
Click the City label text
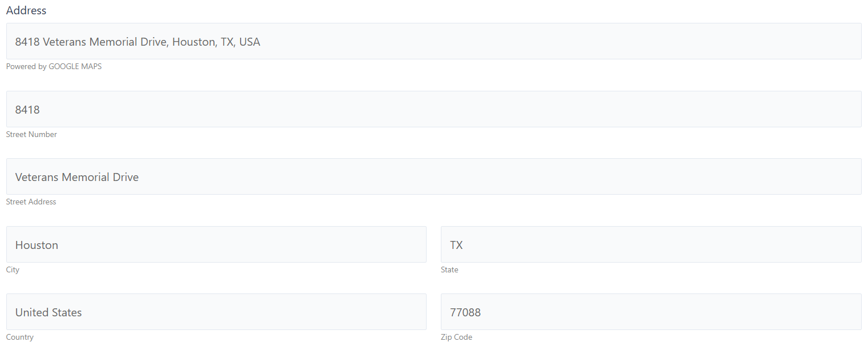pos(13,269)
